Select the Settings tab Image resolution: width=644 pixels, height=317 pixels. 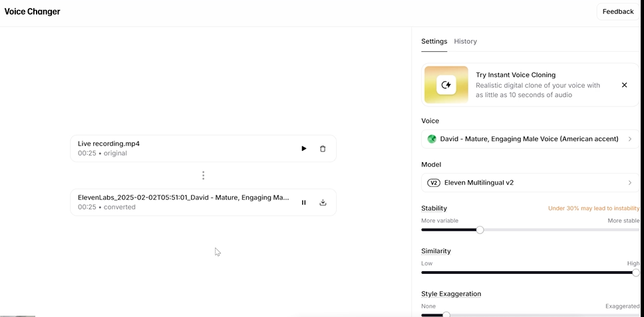pos(434,41)
